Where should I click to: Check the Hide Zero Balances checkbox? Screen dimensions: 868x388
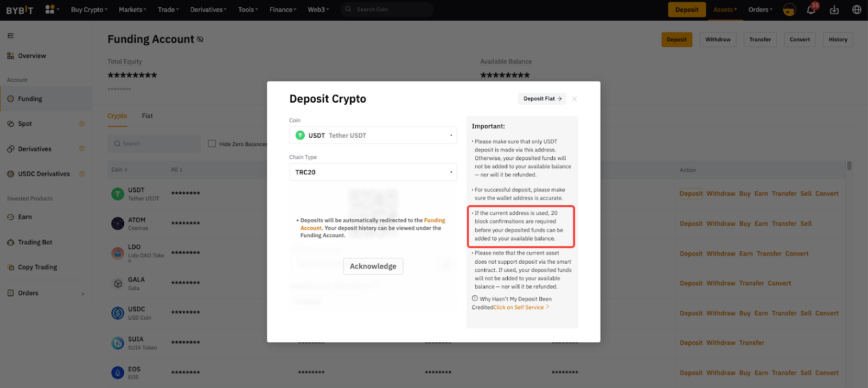coord(212,144)
